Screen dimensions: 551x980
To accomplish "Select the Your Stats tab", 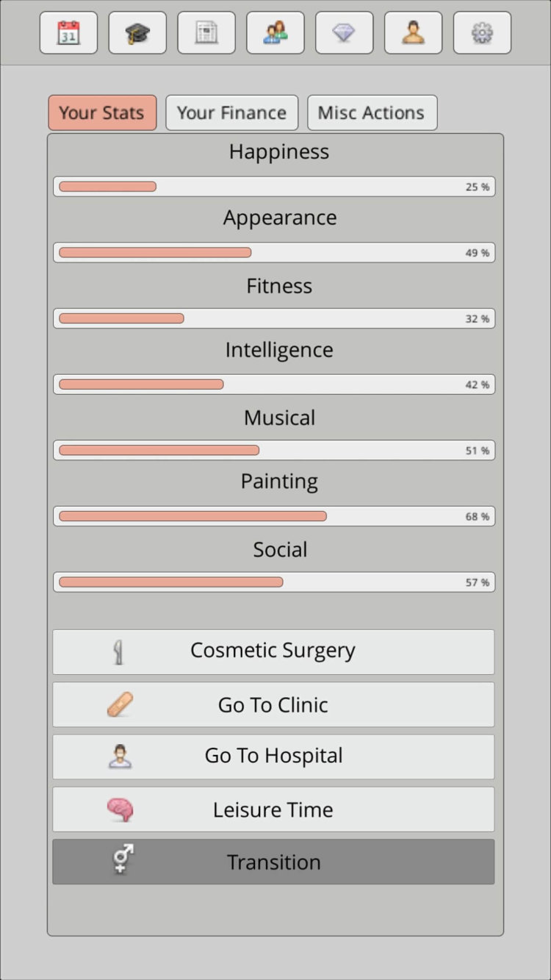I will coord(102,112).
